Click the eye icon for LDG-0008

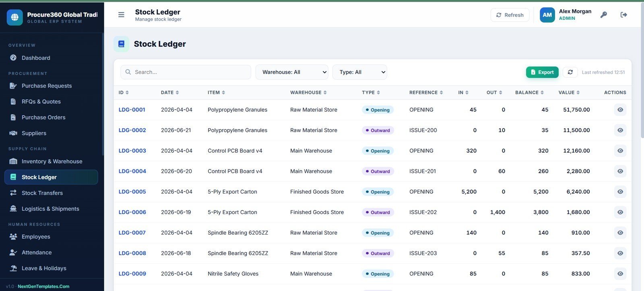(x=620, y=253)
